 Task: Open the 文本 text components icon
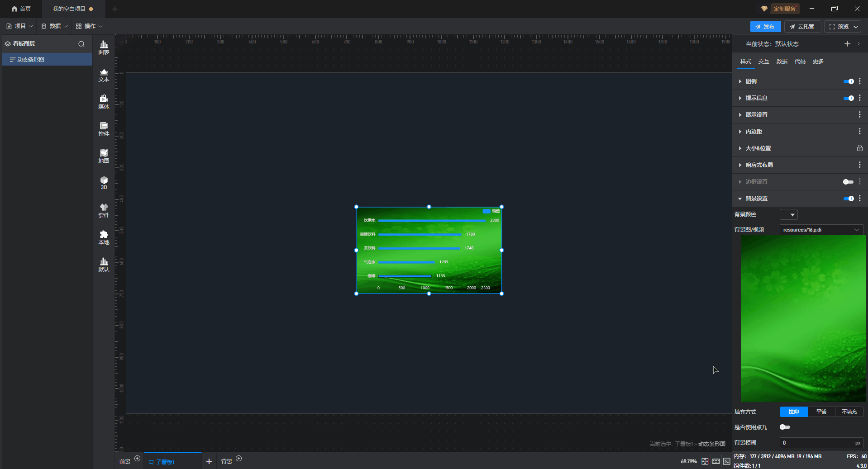point(104,75)
